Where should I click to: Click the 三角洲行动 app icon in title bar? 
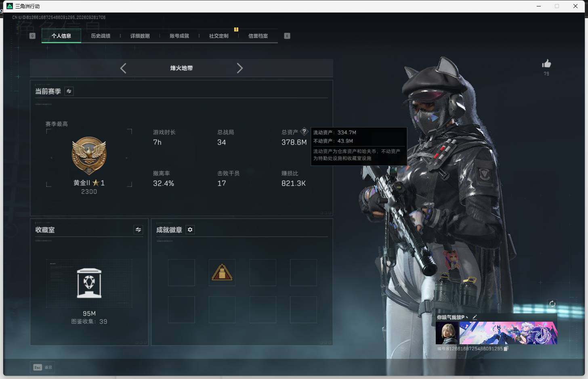pyautogui.click(x=10, y=6)
